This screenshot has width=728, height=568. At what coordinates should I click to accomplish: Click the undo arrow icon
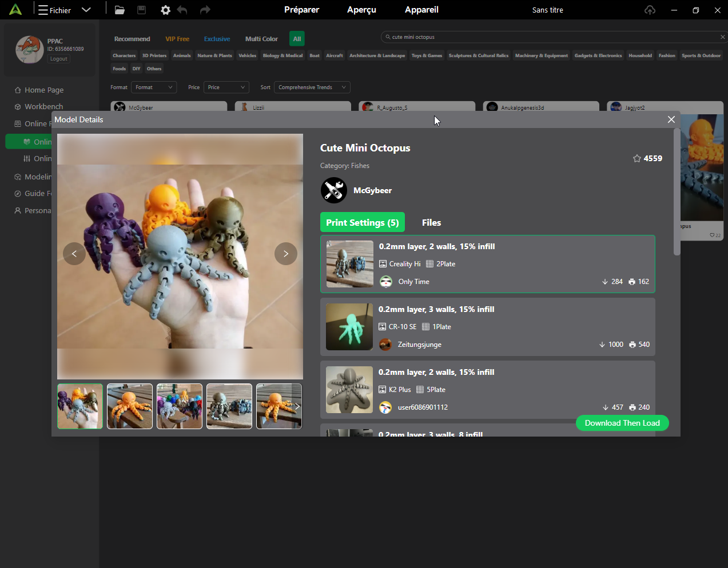tap(182, 10)
